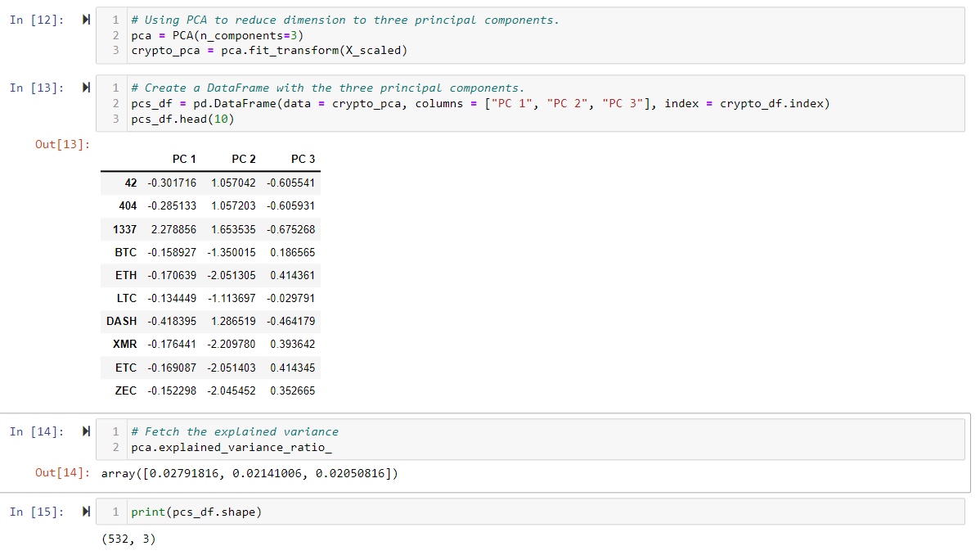The height and width of the screenshot is (555, 980).
Task: Select the DASH row label in table
Action: 121,321
